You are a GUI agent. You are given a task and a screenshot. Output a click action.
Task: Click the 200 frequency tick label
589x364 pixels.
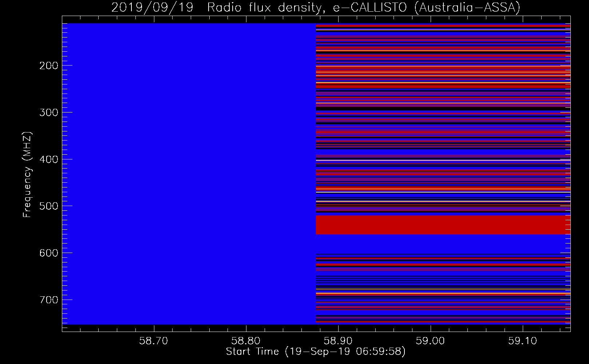48,66
